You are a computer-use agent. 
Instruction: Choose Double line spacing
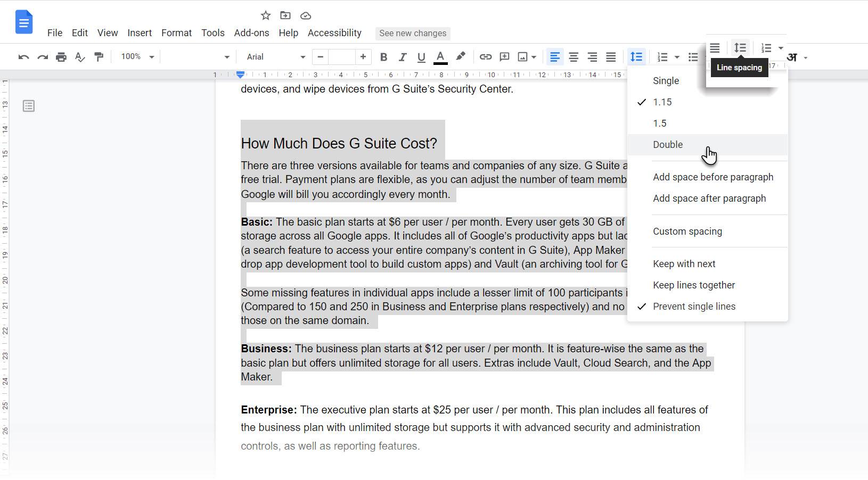coord(668,145)
